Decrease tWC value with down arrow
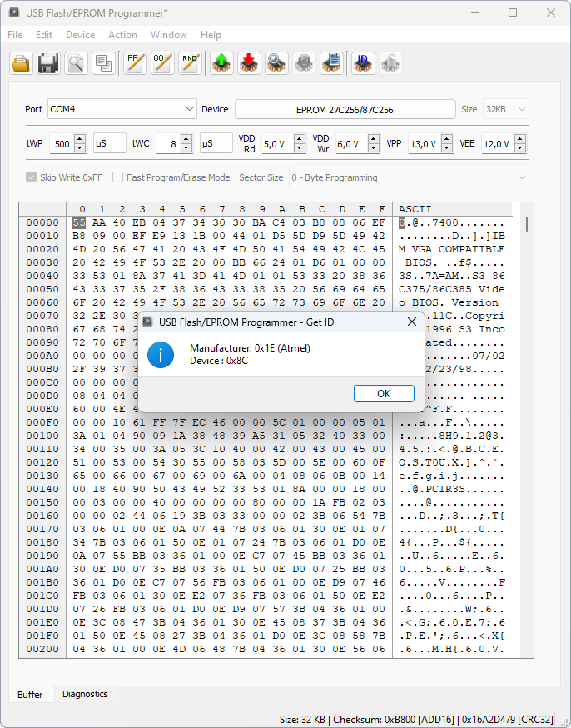571x728 pixels. (x=186, y=148)
